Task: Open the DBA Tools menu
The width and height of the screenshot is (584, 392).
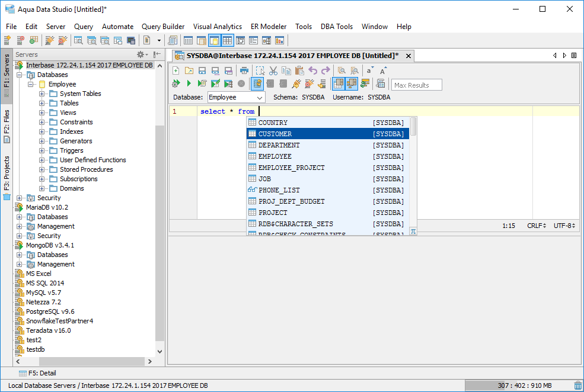Action: pos(337,27)
